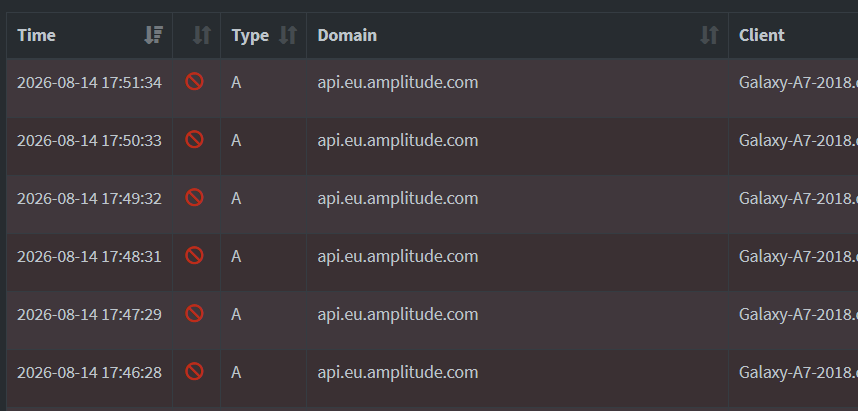Click Galaxy-A7-2018 client in 17:51:34 row
Viewport: 858px width, 411px height.
pos(798,83)
